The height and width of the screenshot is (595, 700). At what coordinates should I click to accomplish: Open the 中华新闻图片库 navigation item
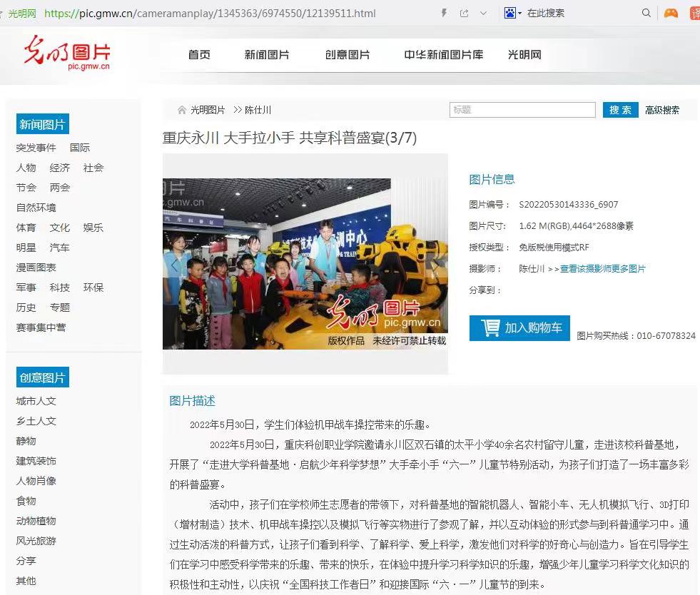pyautogui.click(x=443, y=55)
